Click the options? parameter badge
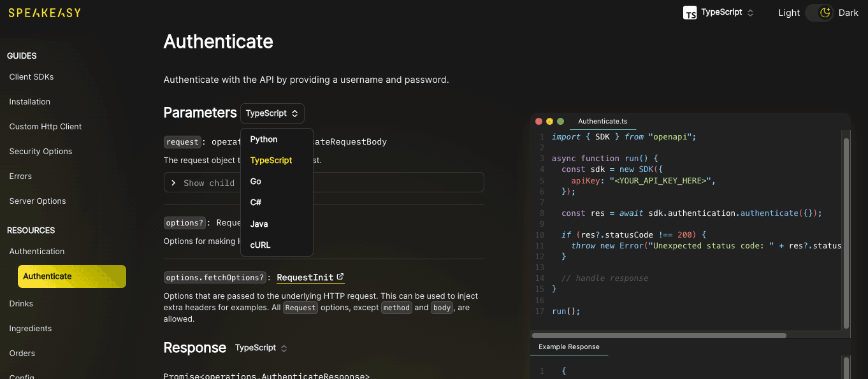The image size is (868, 379). [x=185, y=223]
